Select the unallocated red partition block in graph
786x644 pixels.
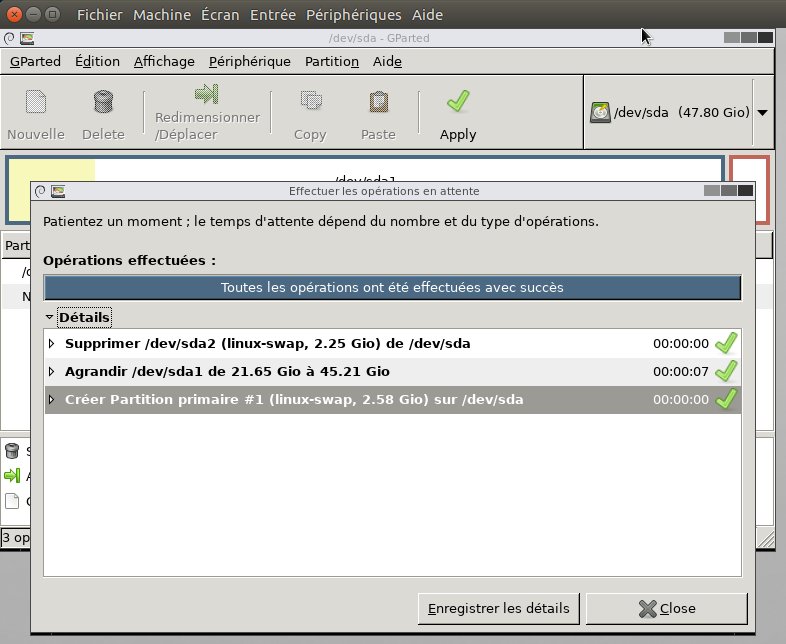pos(749,189)
